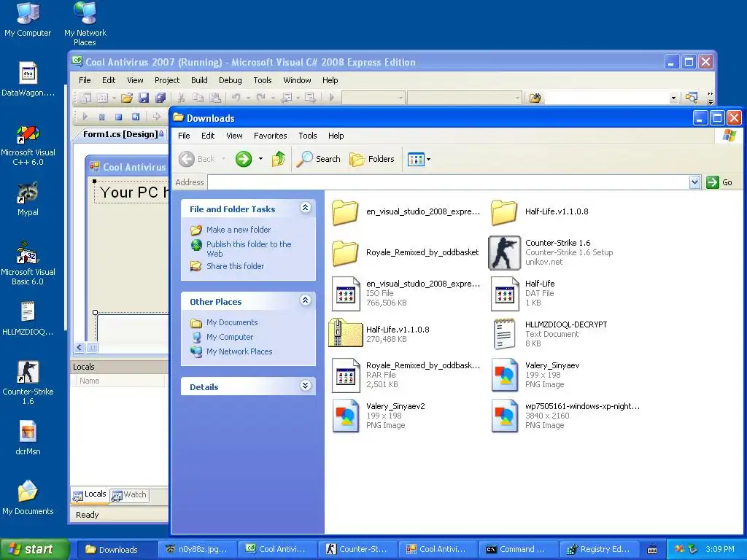
Task: Open the Project menu in Visual C#
Action: point(167,80)
